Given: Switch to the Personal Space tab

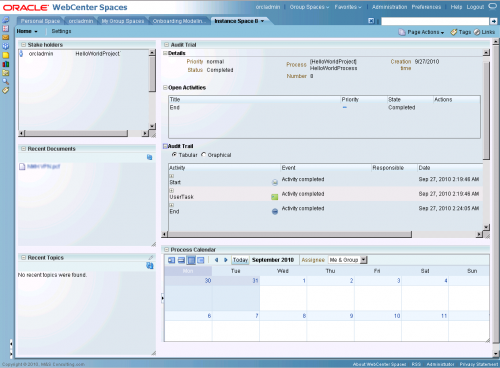Looking at the screenshot, I should 40,21.
